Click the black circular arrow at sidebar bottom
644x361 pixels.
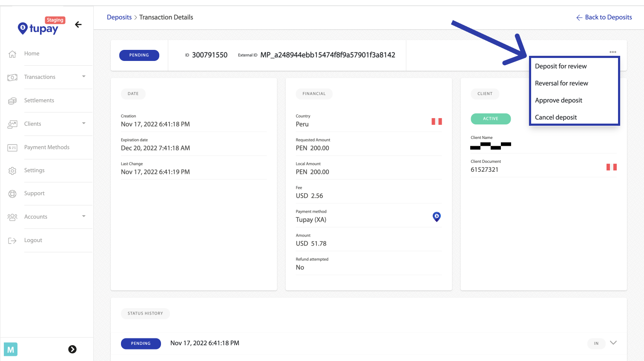pyautogui.click(x=72, y=349)
